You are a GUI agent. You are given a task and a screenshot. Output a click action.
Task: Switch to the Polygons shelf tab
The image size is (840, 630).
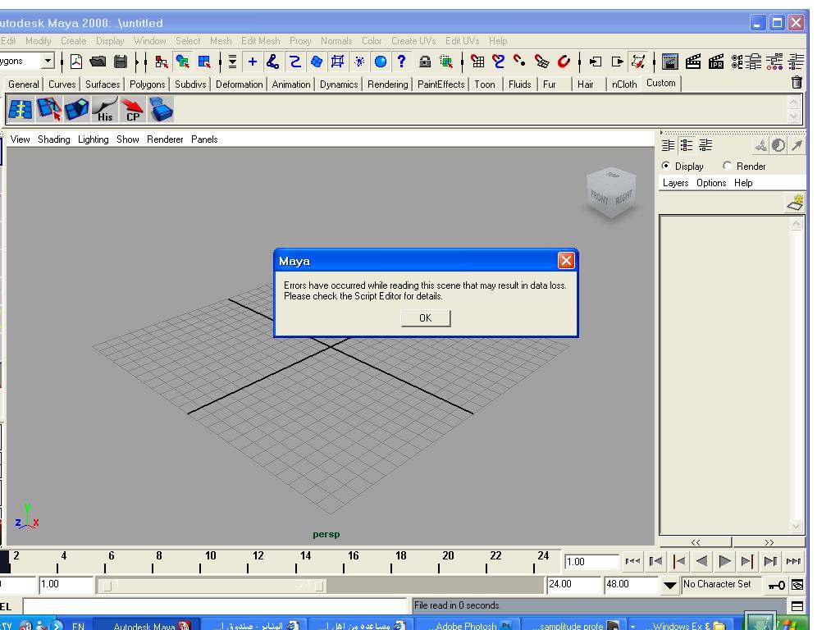point(148,84)
